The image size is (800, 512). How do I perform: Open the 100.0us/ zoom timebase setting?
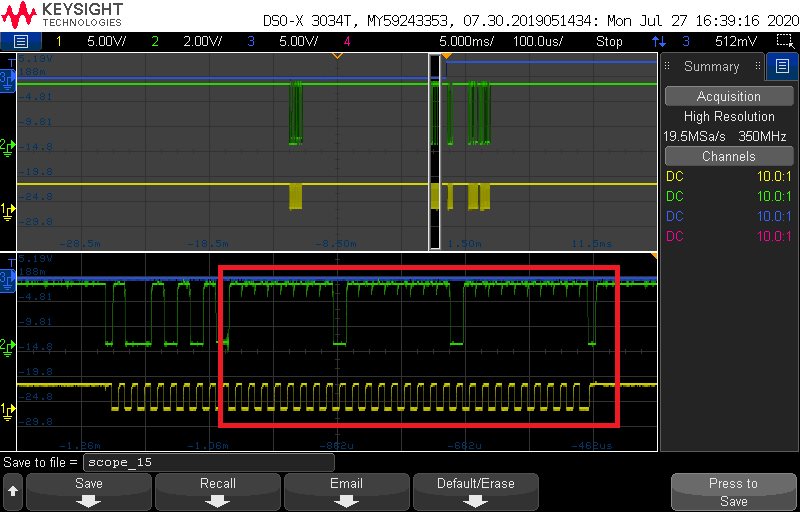[538, 41]
